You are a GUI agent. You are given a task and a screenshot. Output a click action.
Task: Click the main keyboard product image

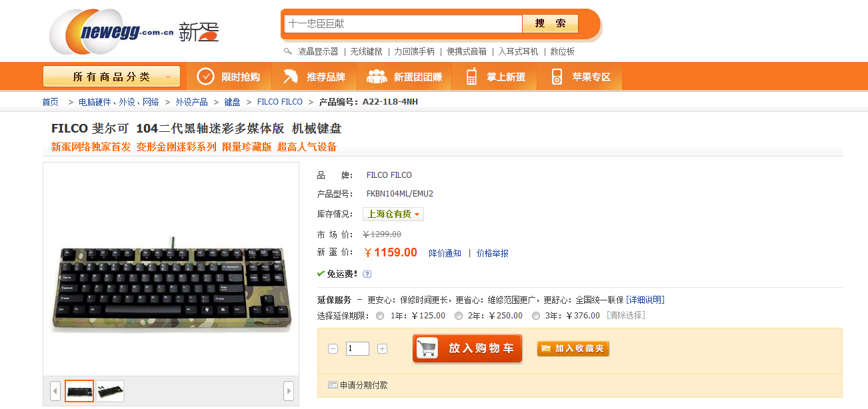(x=171, y=285)
